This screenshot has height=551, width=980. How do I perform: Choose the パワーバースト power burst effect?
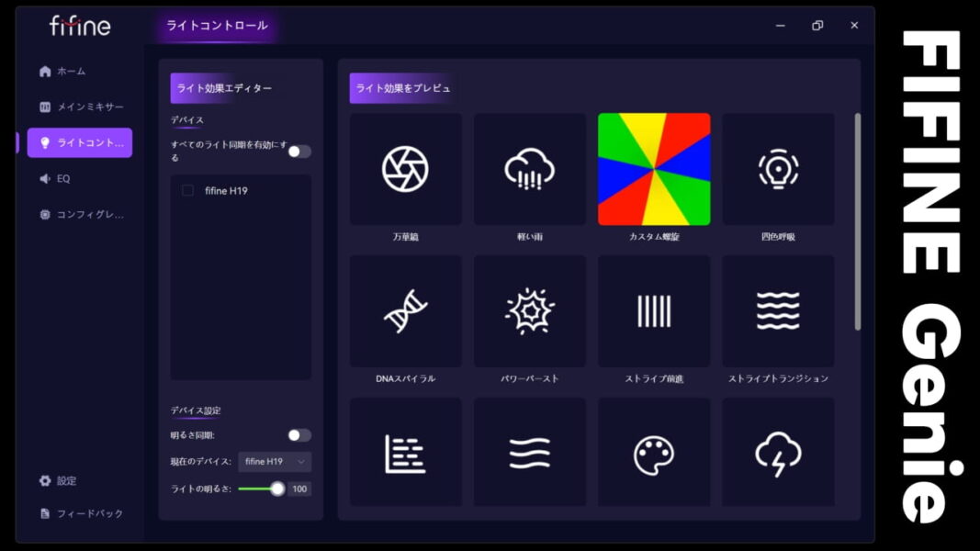530,311
